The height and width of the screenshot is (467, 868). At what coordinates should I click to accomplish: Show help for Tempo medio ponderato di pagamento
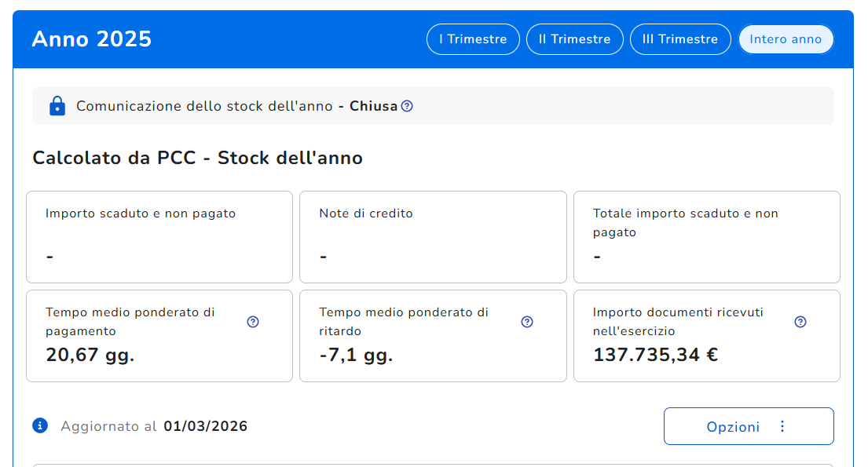253,322
